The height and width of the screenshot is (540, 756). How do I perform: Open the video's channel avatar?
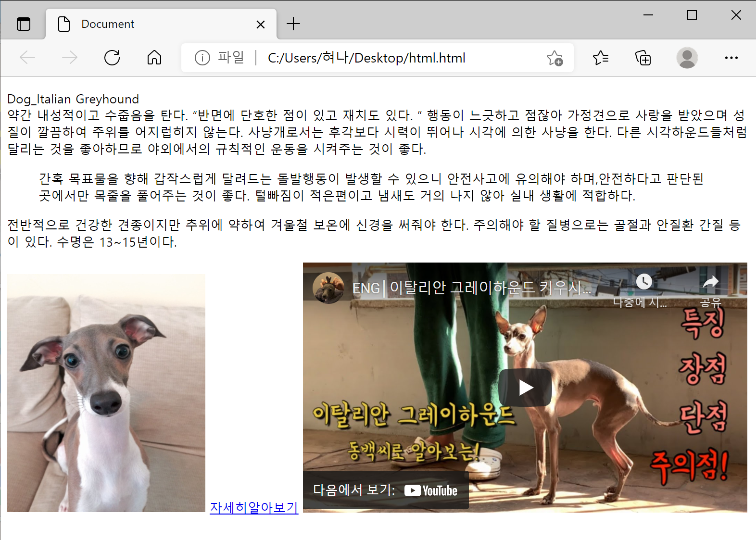coord(328,288)
